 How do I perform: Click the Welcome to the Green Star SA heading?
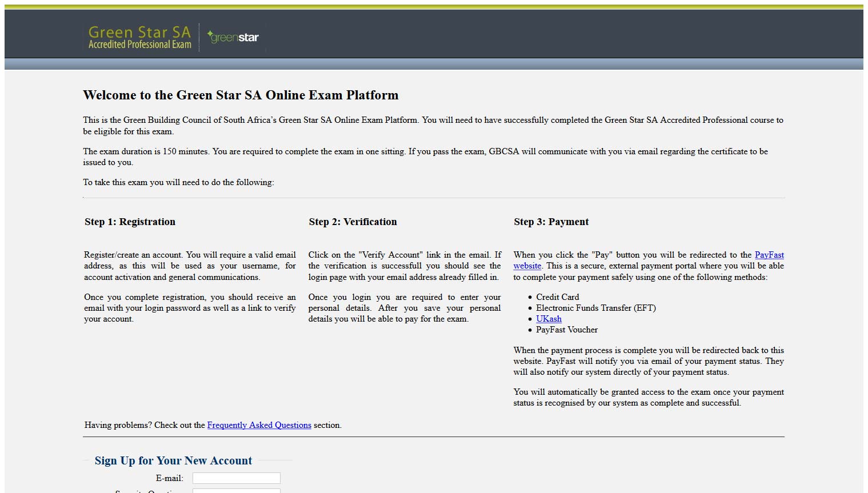click(241, 95)
